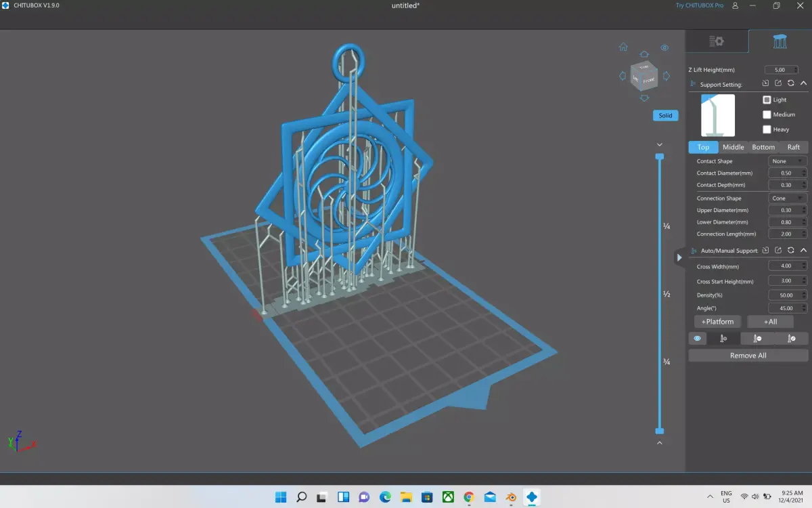Select the edit support tool icon
The image size is (812, 508).
click(792, 339)
